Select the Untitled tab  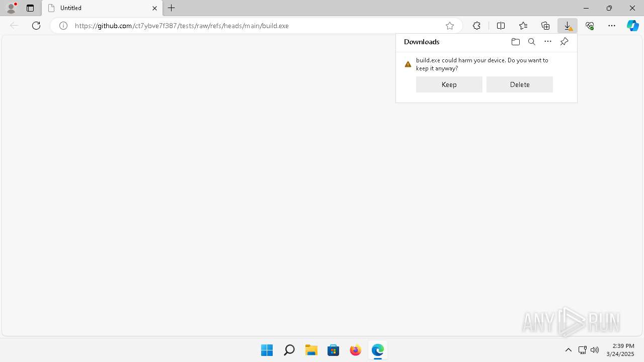pyautogui.click(x=102, y=8)
